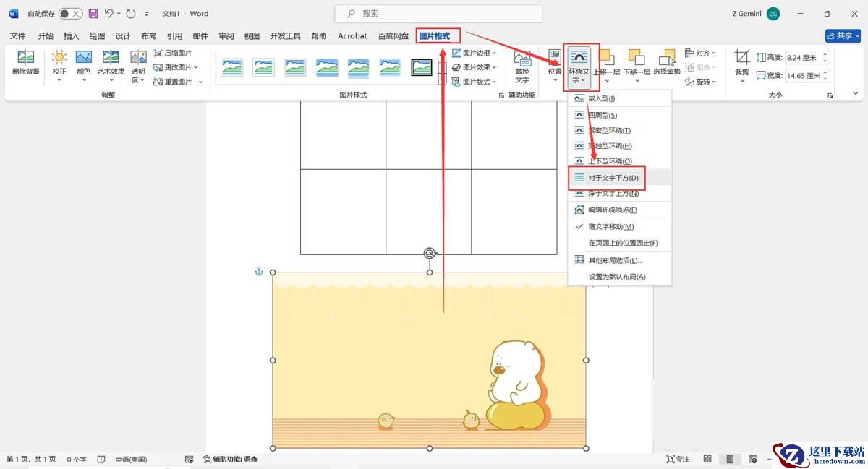Open 其他布局选项 more layout options
The width and height of the screenshot is (868, 469).
point(620,260)
